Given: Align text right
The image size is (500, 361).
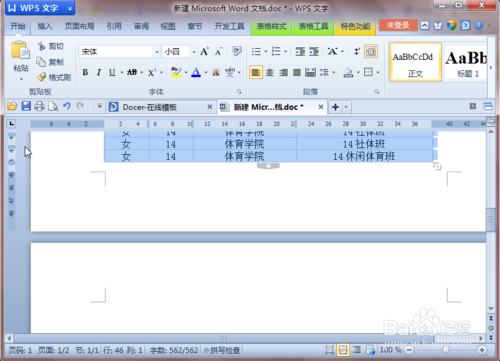Looking at the screenshot, I should point(283,72).
